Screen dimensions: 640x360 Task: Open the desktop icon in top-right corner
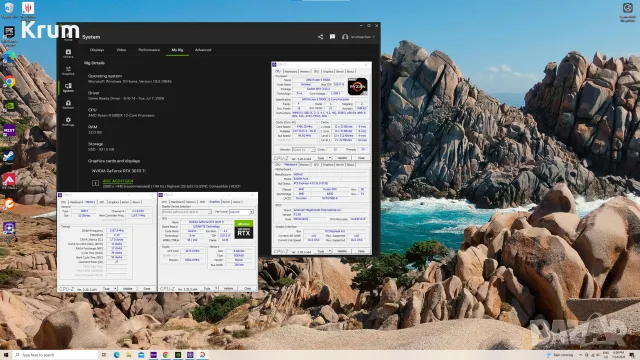628,11
